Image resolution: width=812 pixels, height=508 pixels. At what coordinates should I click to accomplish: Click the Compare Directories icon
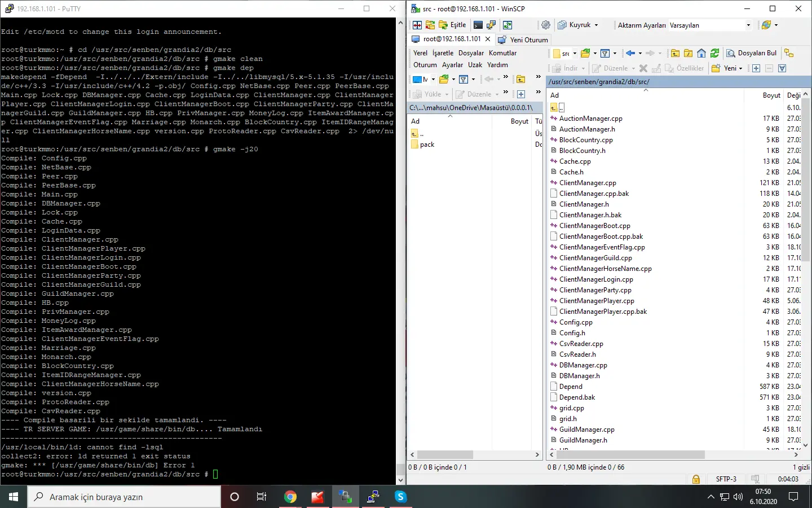coord(417,25)
